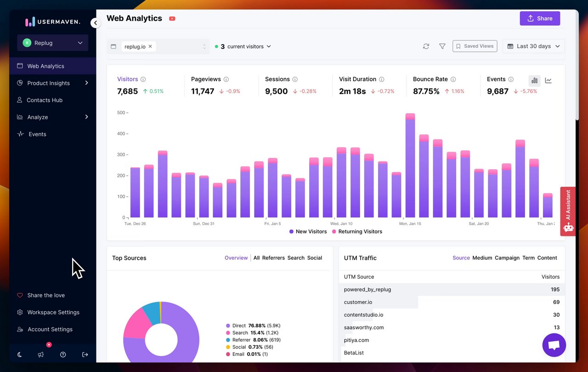Image resolution: width=588 pixels, height=372 pixels.
Task: Toggle dark mode moon icon
Action: coord(20,355)
